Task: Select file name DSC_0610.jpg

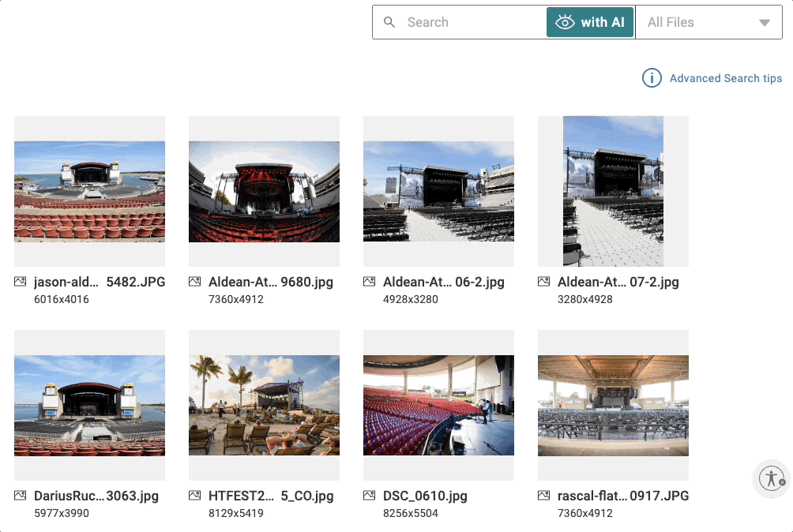Action: (425, 496)
